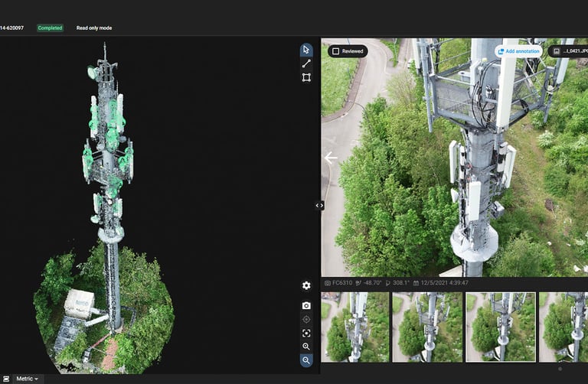
Task: Select the rectangle area tool
Action: (306, 77)
